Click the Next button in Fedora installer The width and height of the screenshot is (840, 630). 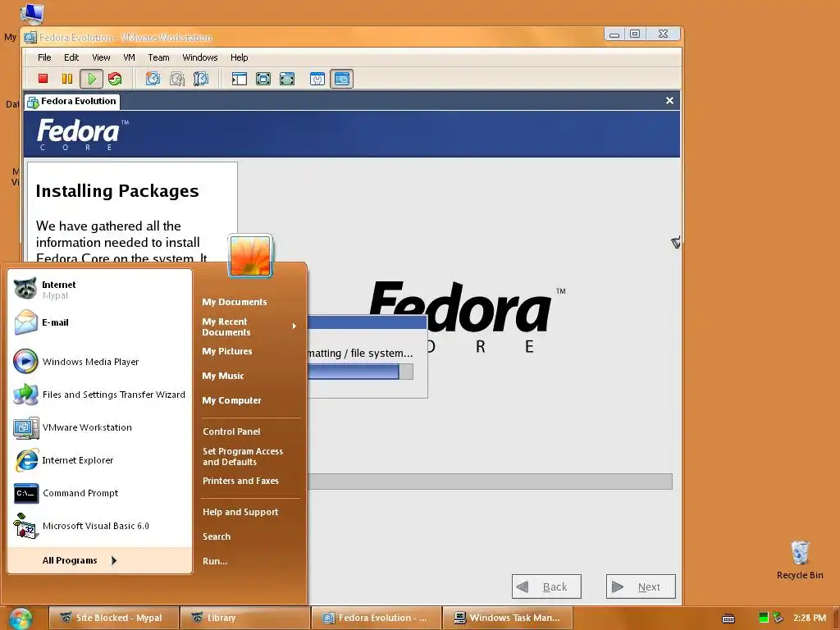tap(641, 587)
